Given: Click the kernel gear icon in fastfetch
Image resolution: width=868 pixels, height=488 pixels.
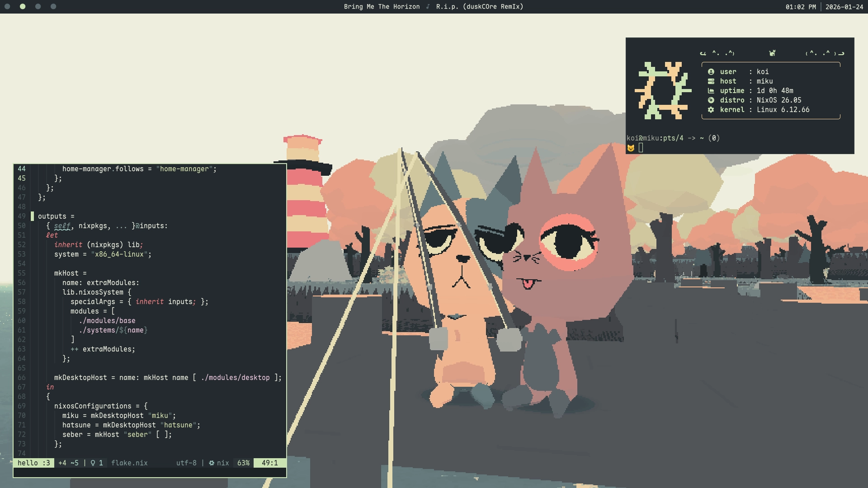Looking at the screenshot, I should coord(710,109).
